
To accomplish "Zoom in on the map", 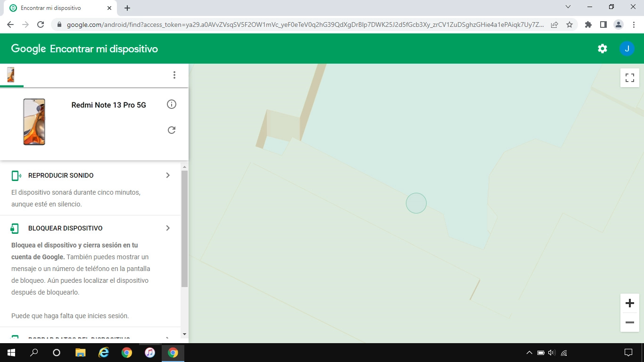I will [629, 303].
